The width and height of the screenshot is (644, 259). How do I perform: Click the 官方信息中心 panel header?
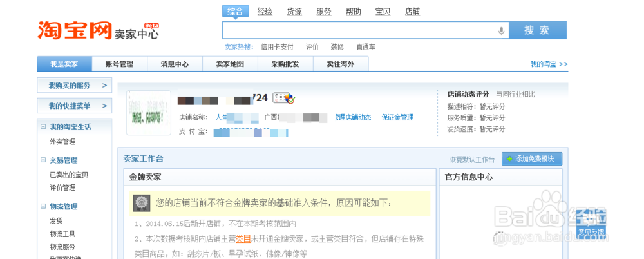point(500,177)
